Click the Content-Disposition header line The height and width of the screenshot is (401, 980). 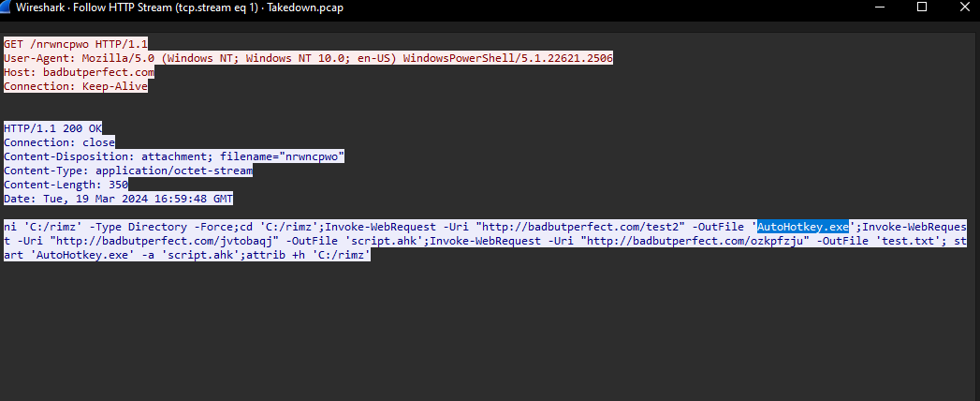tap(174, 157)
